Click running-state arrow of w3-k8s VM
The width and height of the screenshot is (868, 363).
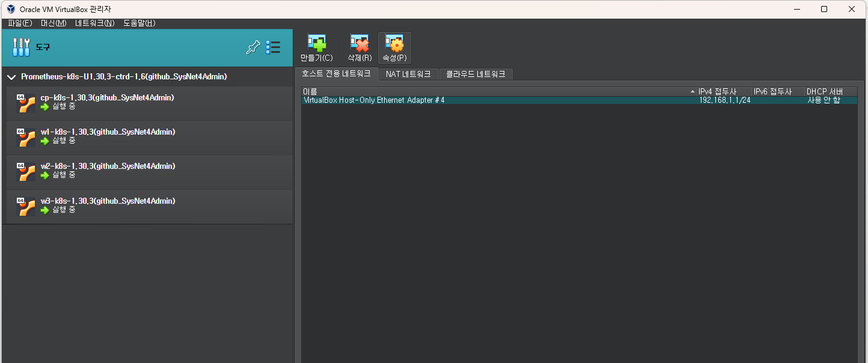pos(45,210)
